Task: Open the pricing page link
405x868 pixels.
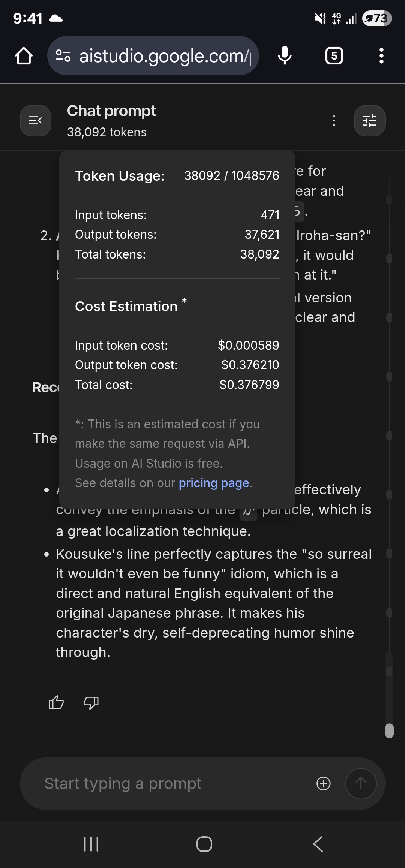Action: [x=214, y=483]
